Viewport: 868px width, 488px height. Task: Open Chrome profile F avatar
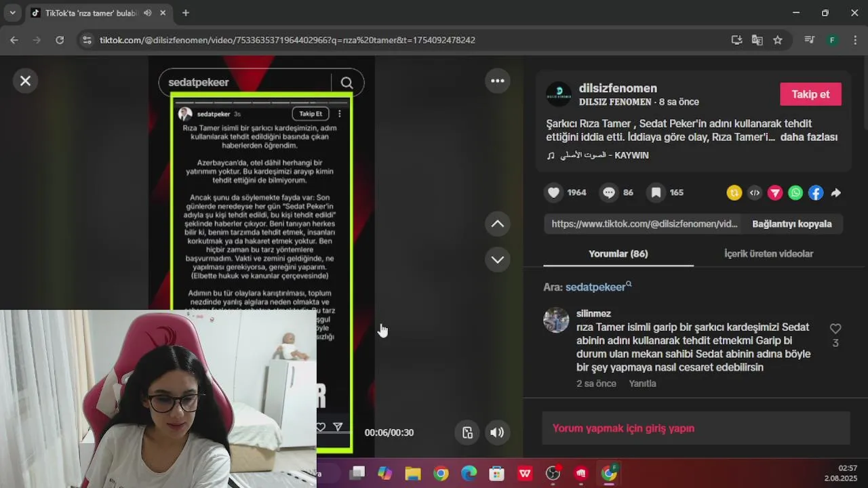click(x=832, y=40)
